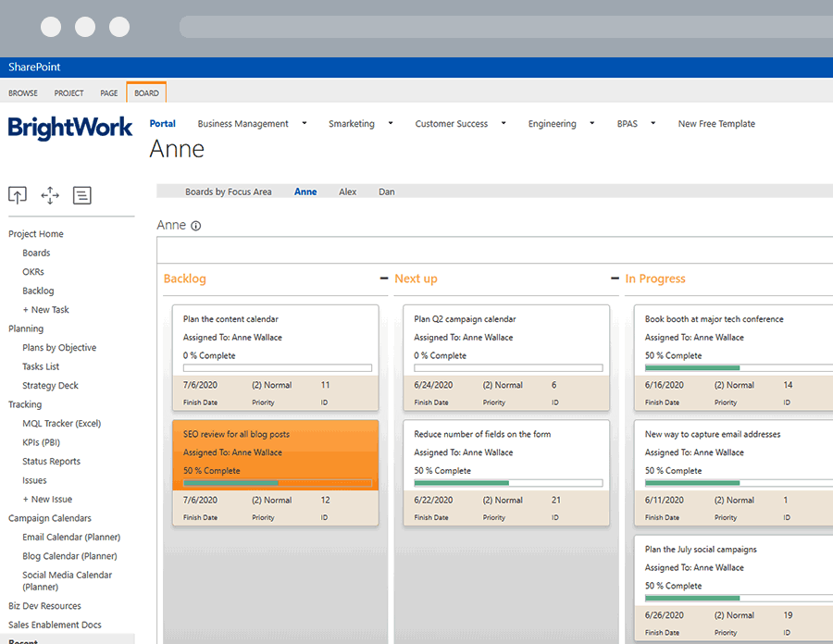This screenshot has width=833, height=644.
Task: Switch to Alex board view
Action: (347, 192)
